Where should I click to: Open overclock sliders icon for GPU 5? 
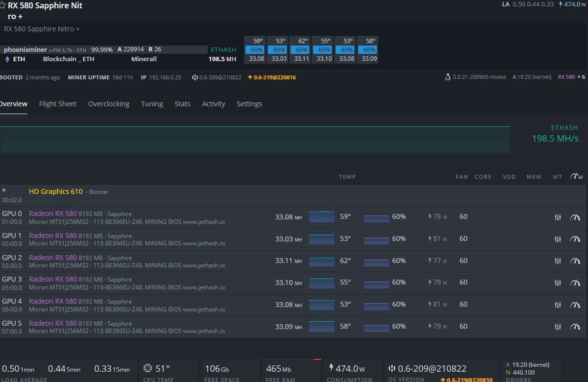point(558,327)
